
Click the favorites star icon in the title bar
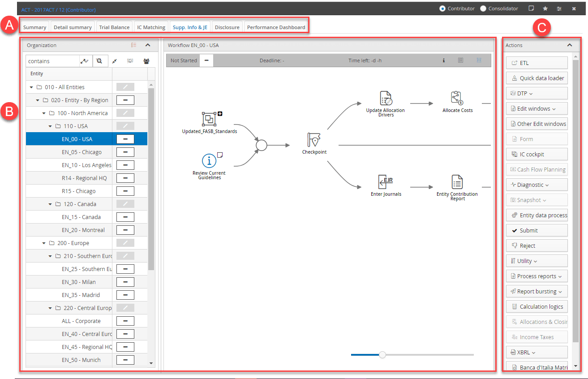[x=545, y=9]
